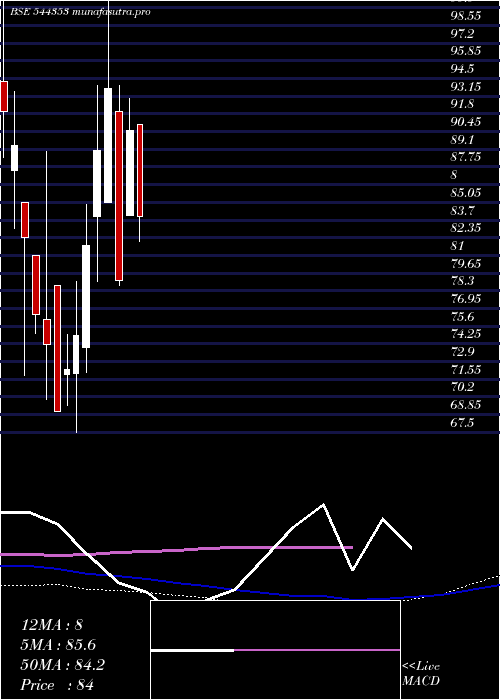
Task: Select the 76.95 price level
Action: pos(466,299)
